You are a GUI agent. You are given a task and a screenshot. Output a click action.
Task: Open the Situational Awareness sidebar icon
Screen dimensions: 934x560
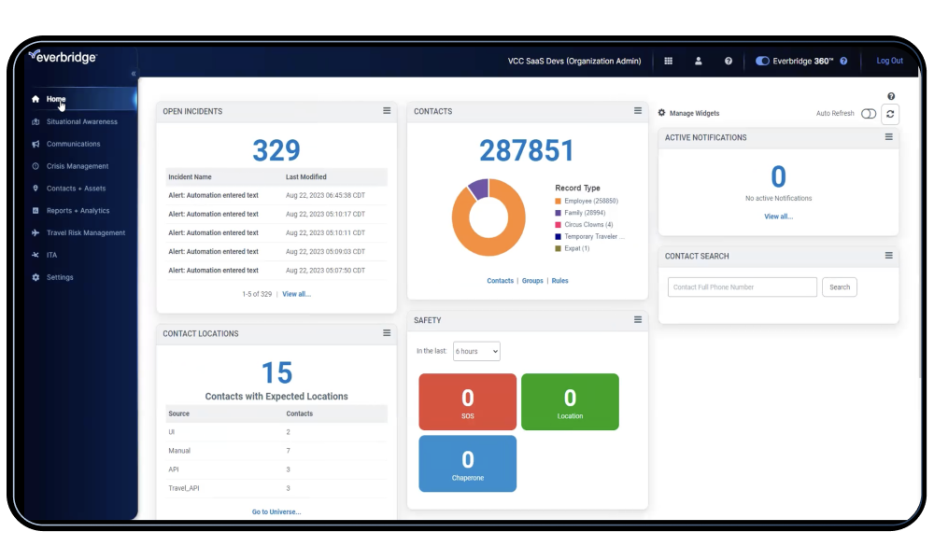click(36, 121)
